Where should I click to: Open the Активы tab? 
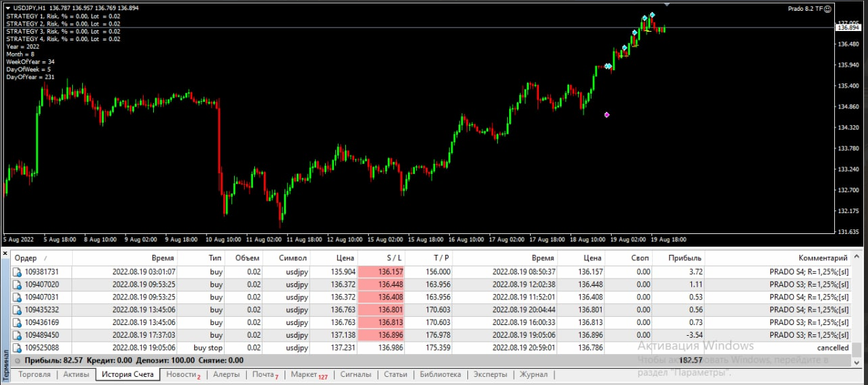coord(76,374)
